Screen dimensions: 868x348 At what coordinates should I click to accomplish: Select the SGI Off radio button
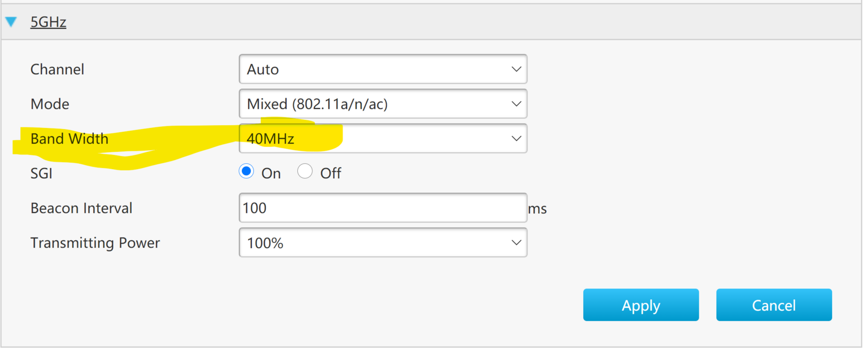(305, 171)
